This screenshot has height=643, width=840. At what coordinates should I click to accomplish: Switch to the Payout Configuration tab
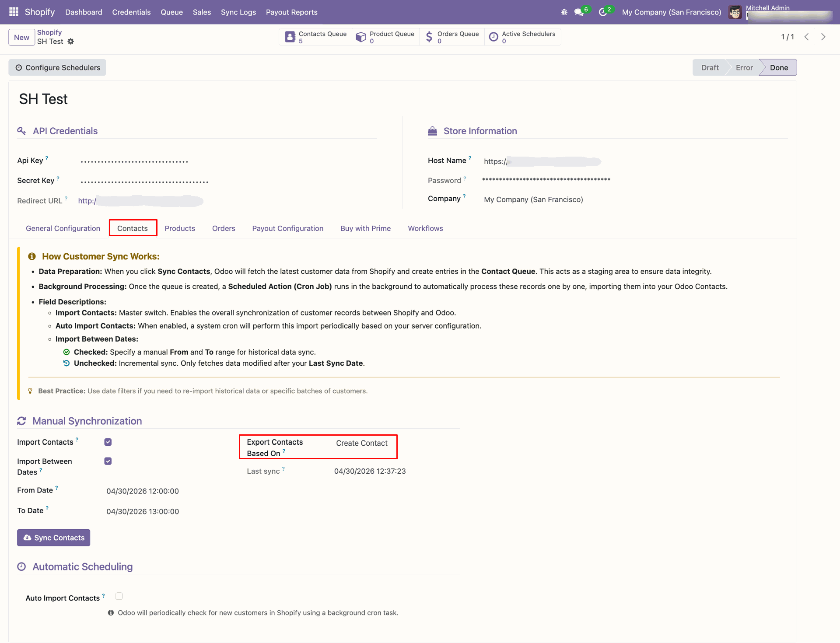[x=288, y=228]
